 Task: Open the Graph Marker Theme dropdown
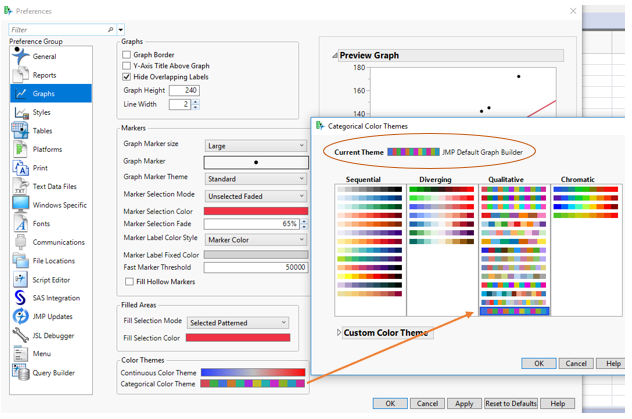pos(256,178)
